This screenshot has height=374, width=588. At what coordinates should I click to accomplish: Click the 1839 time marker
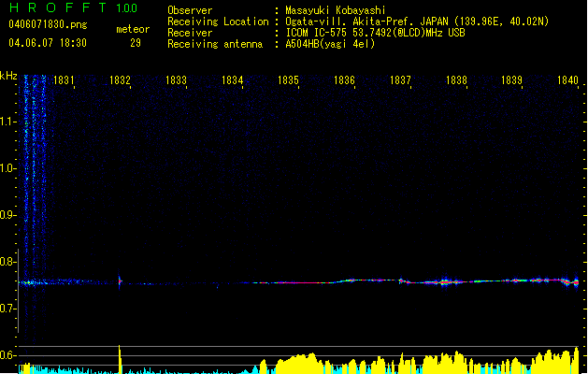pos(511,80)
